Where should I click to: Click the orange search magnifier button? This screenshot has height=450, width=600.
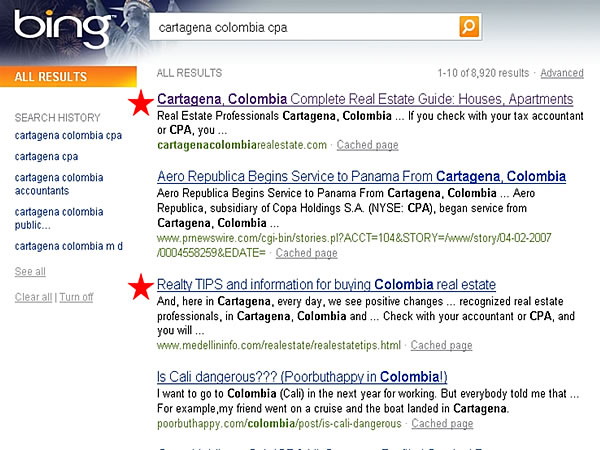[469, 27]
